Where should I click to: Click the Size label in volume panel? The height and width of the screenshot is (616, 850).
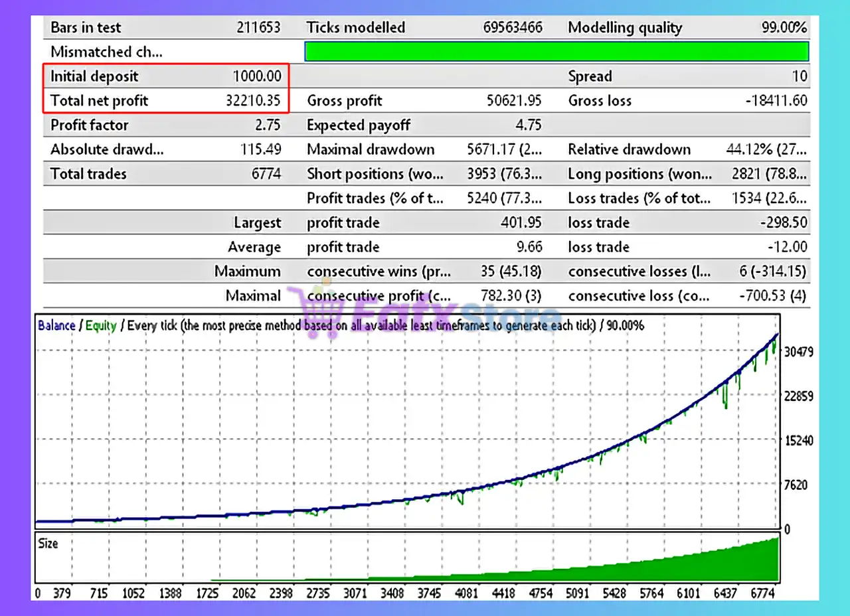48,544
